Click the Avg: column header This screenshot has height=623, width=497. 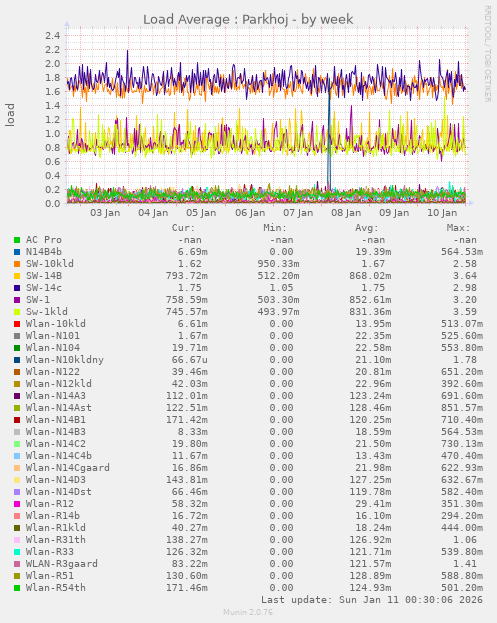click(x=367, y=228)
